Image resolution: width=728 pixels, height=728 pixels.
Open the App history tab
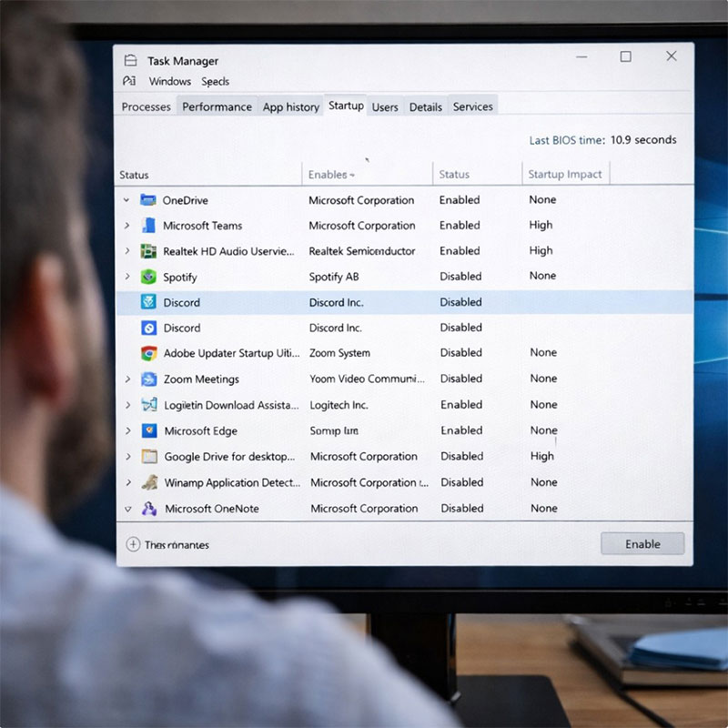click(x=290, y=106)
